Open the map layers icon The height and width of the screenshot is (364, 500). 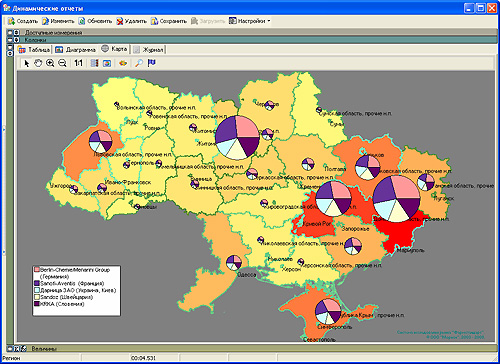click(95, 63)
